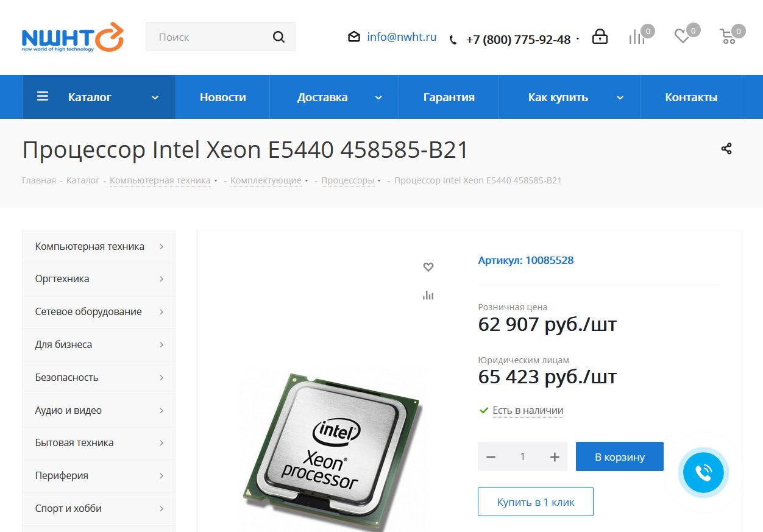Decrease quantity with minus button

(x=491, y=456)
